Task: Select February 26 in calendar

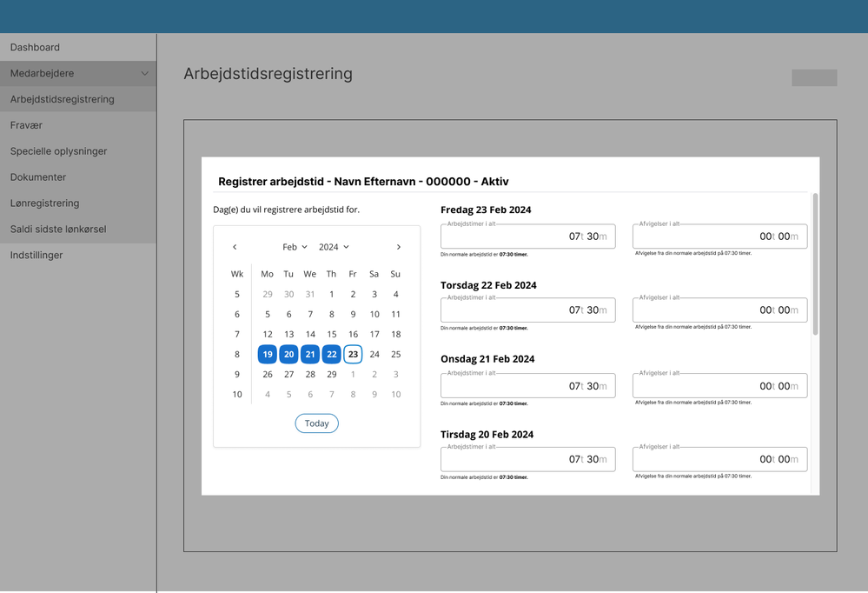Action: pos(268,375)
